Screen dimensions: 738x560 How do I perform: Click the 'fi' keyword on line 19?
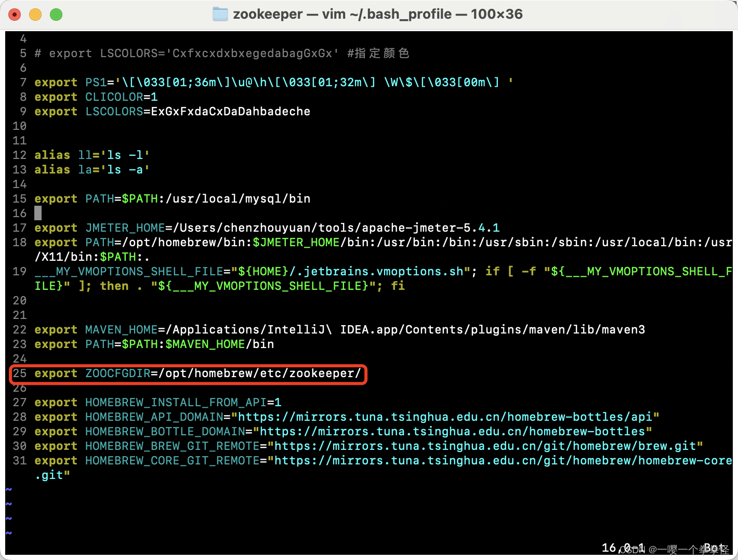[398, 286]
